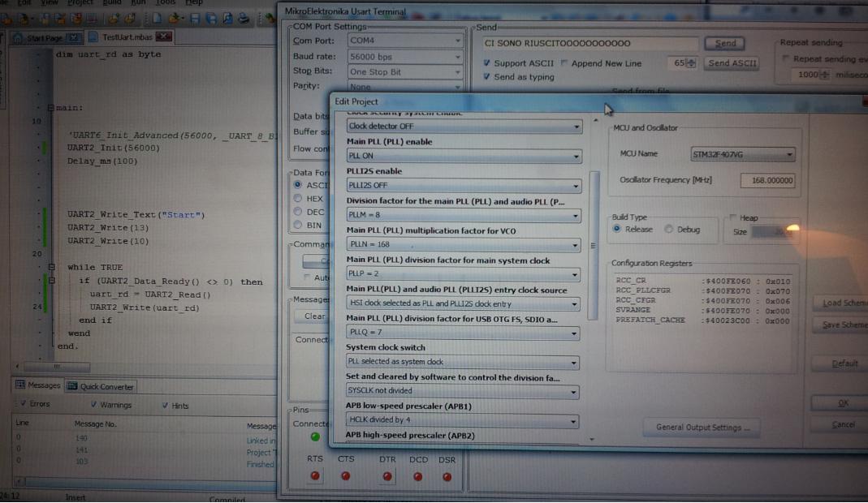This screenshot has width=868, height=503.
Task: Click General Output Settings button
Action: (702, 428)
